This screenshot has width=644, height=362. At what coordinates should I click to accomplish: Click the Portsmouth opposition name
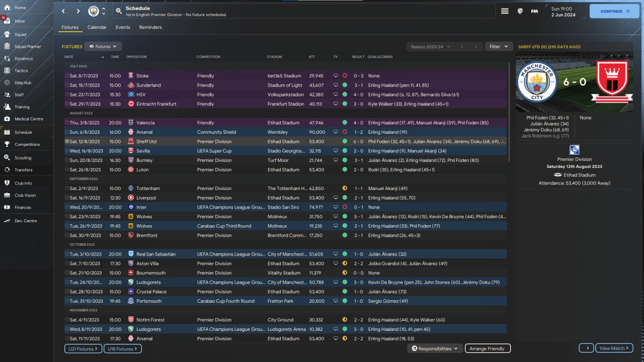point(149,301)
